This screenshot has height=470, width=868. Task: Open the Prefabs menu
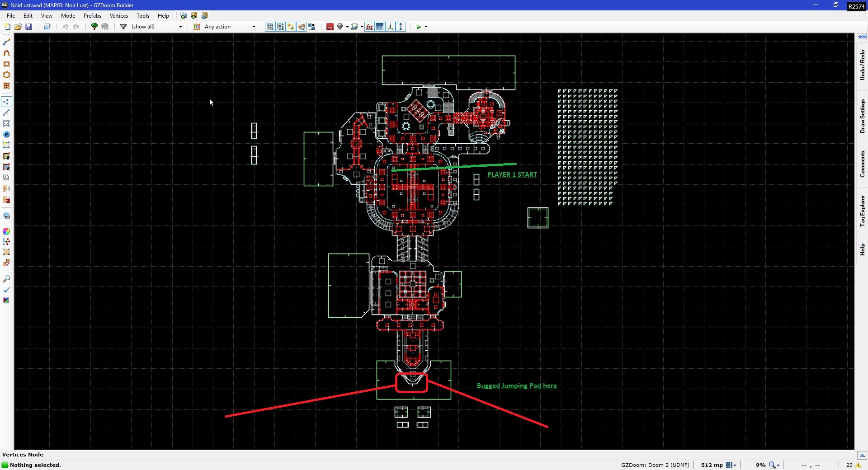point(92,15)
